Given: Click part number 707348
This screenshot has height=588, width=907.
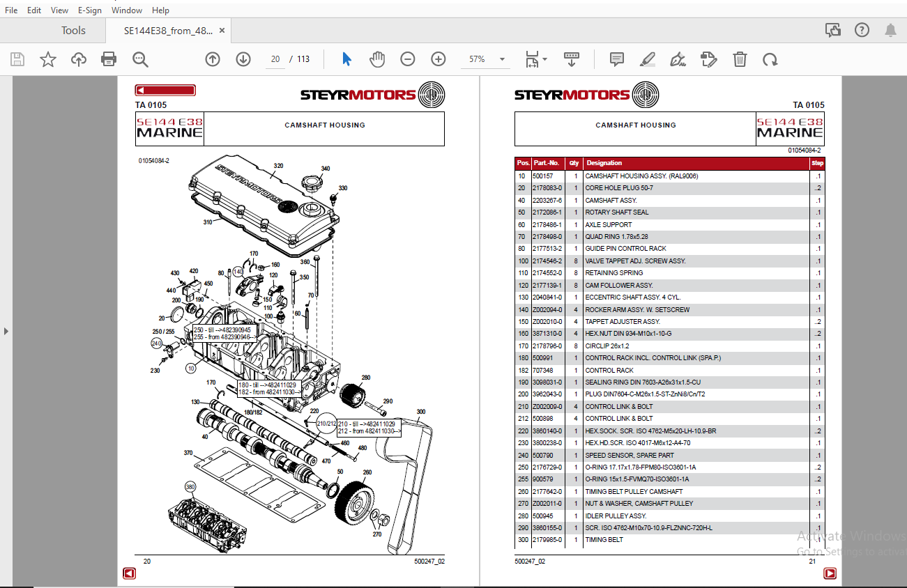Looking at the screenshot, I should 543,371.
